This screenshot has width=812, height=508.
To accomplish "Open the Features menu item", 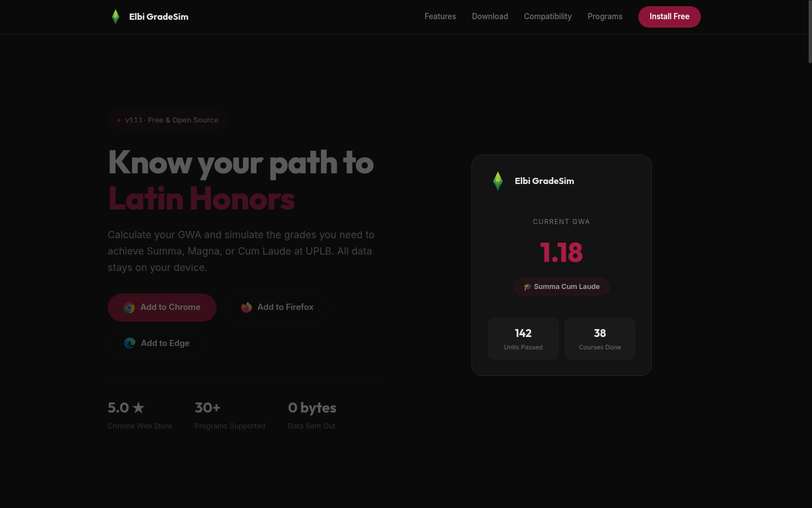I will point(440,16).
